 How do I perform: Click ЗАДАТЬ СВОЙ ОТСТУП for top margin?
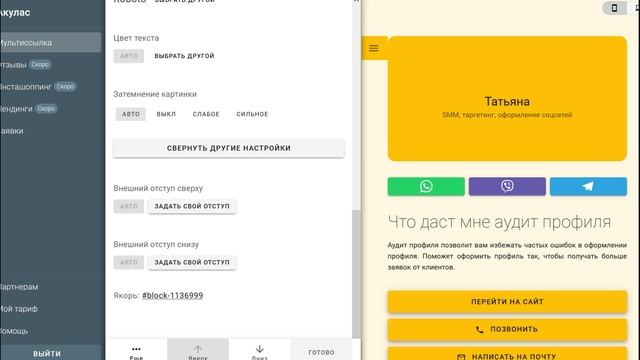[192, 206]
